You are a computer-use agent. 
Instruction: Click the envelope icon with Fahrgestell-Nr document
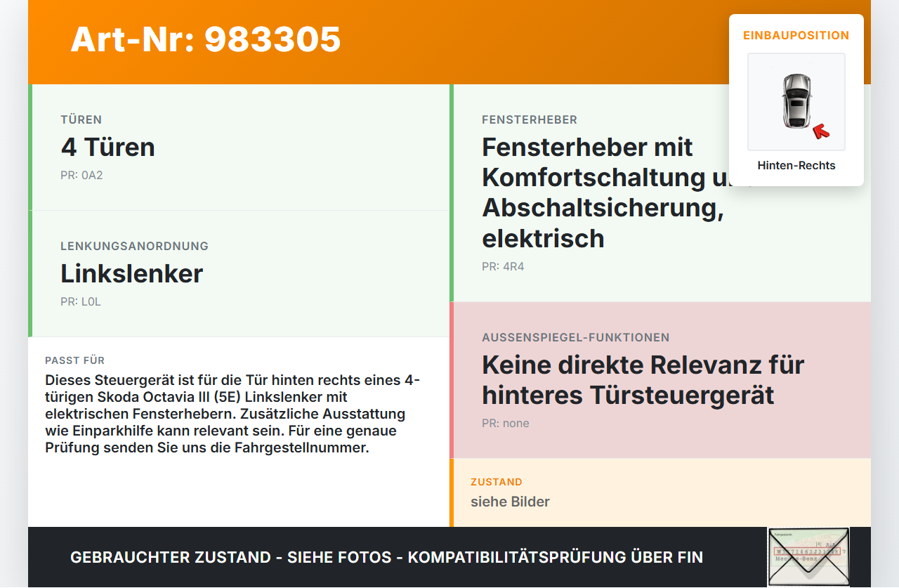tap(808, 556)
